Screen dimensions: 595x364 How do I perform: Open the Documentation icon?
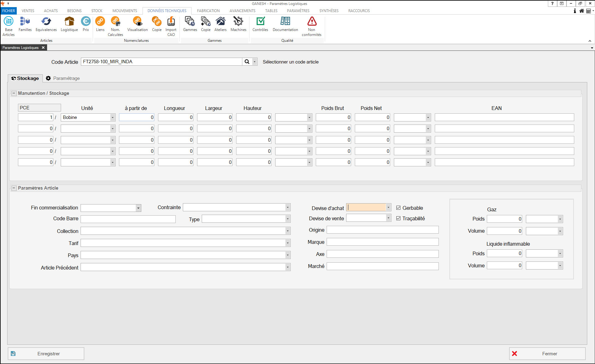[x=285, y=22]
